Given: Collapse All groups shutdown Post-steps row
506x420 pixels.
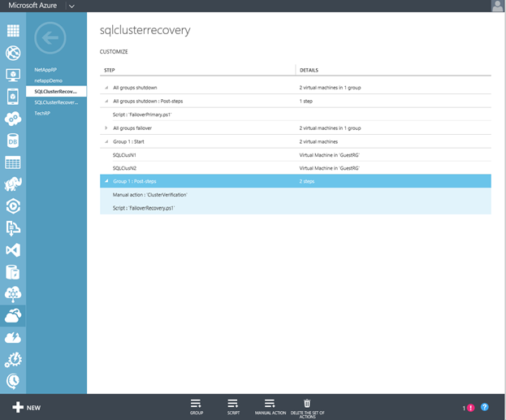Looking at the screenshot, I should tap(106, 101).
